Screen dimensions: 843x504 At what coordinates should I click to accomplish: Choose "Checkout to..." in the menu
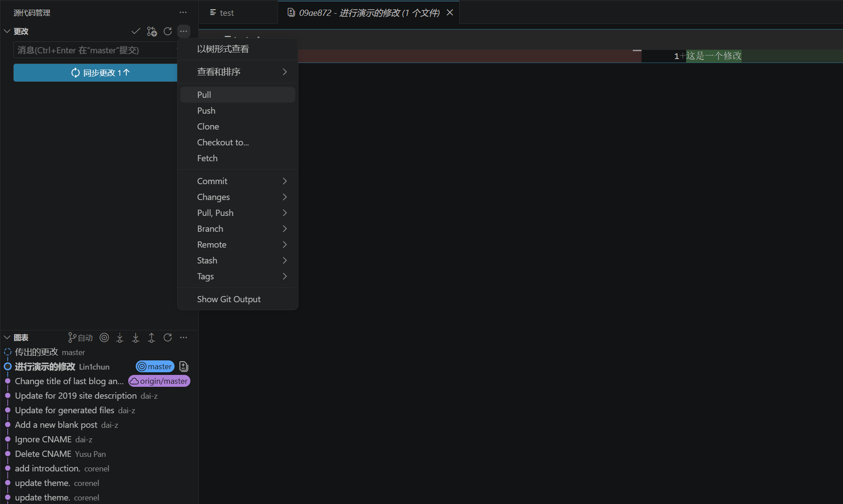coord(238,142)
